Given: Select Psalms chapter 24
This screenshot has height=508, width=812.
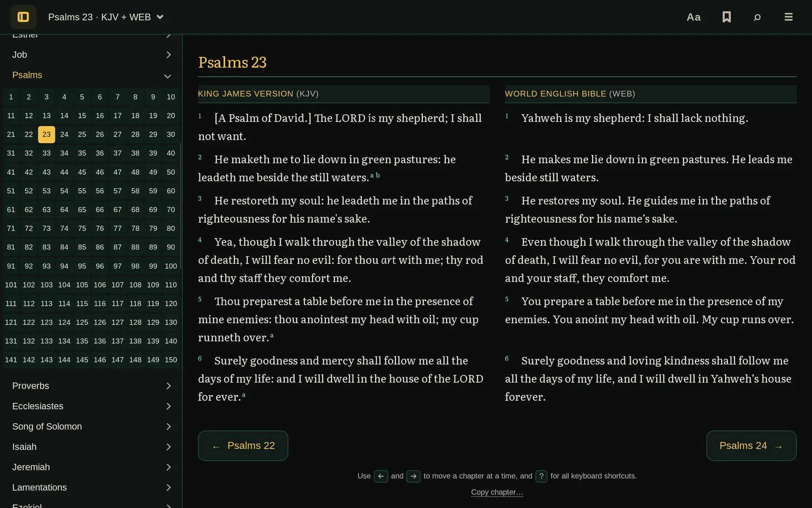Looking at the screenshot, I should (x=64, y=135).
